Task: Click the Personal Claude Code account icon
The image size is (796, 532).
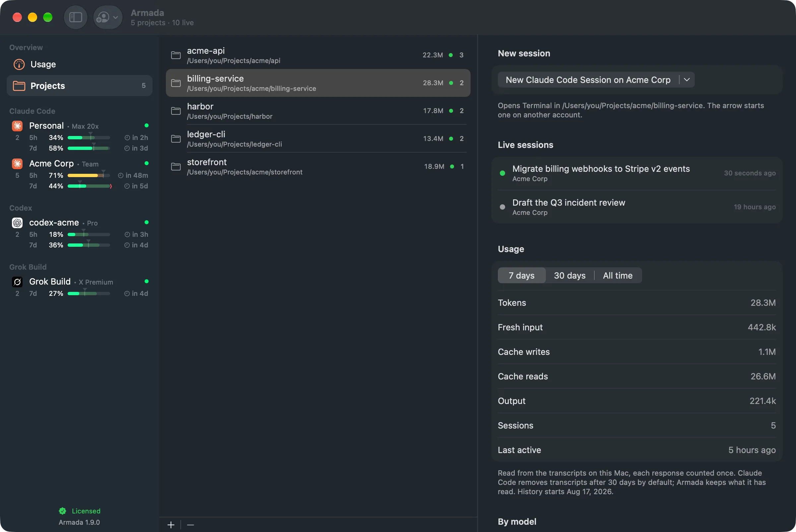Action: point(17,126)
